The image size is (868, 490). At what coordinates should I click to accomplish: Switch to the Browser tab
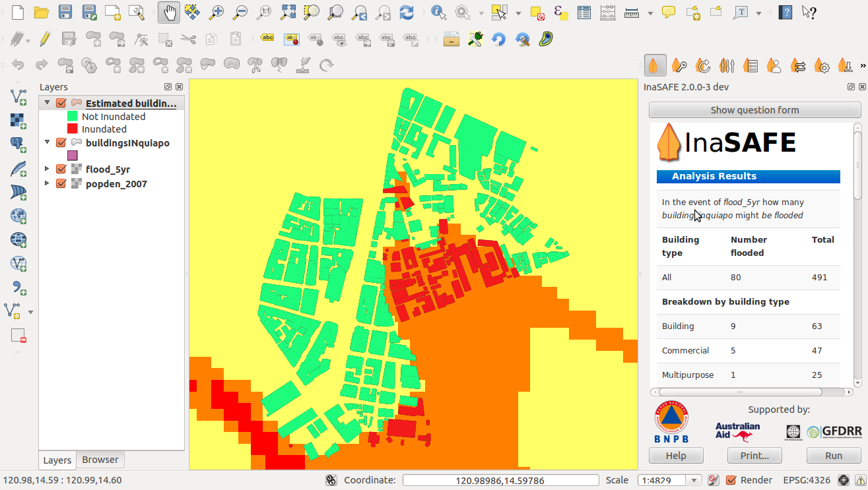(100, 460)
